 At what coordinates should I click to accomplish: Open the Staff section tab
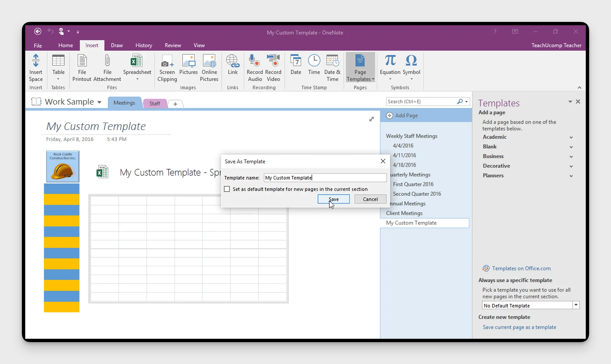coord(155,103)
